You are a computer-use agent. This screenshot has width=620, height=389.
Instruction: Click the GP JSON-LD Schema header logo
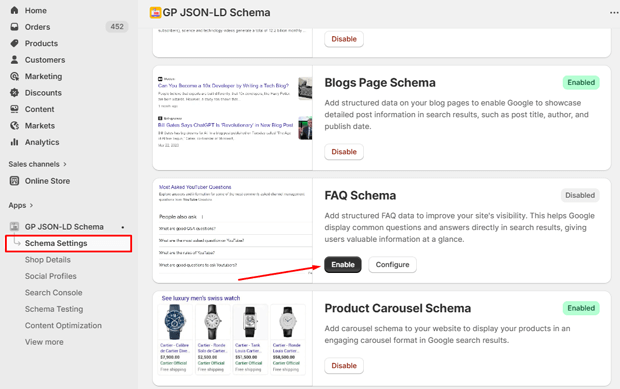coord(155,13)
